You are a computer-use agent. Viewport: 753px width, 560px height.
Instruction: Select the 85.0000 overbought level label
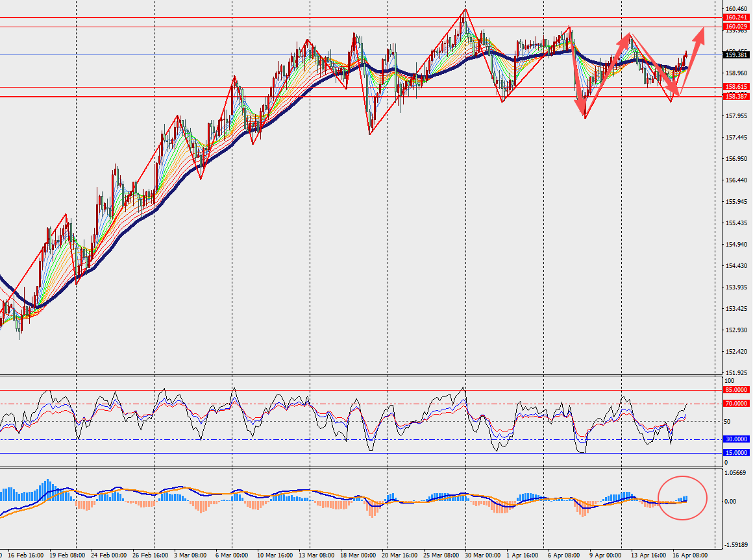coord(736,390)
